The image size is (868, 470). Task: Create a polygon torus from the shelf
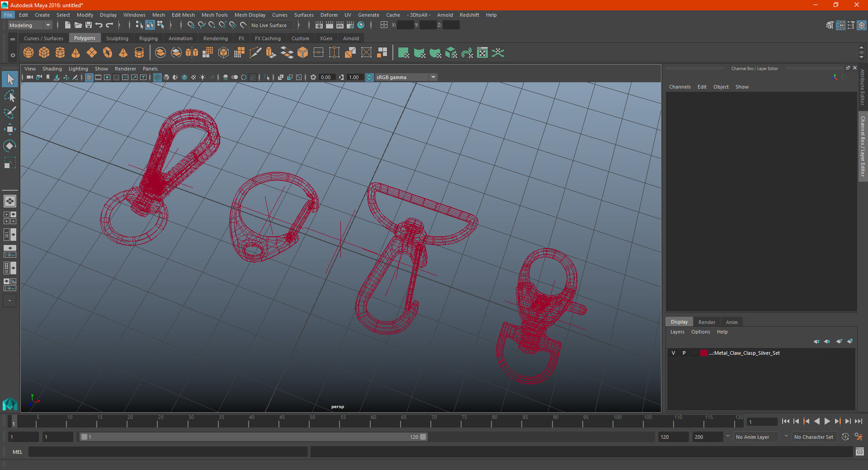108,53
